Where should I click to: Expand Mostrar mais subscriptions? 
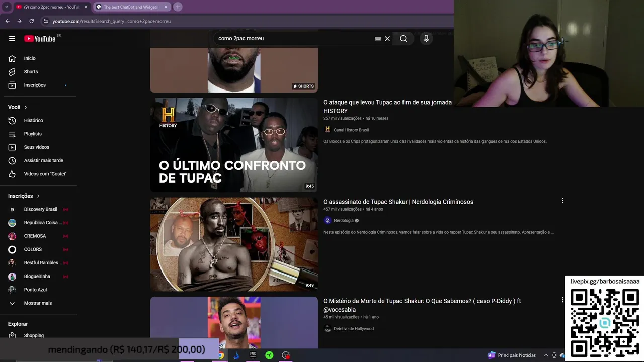click(38, 303)
